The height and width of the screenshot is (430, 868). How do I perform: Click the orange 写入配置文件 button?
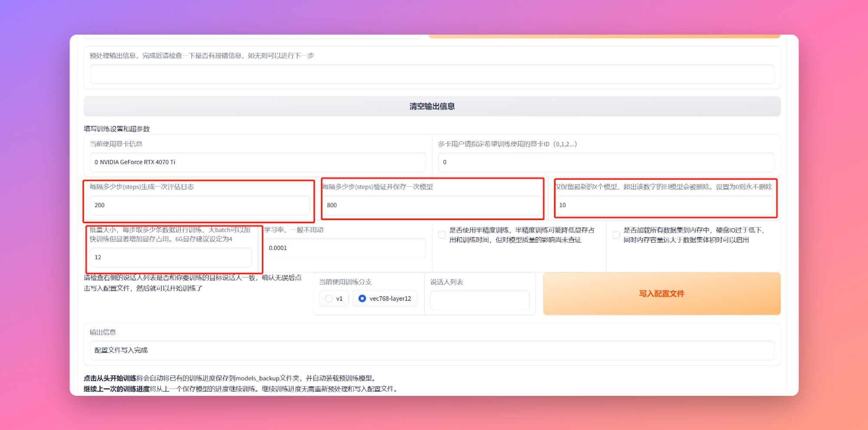661,294
